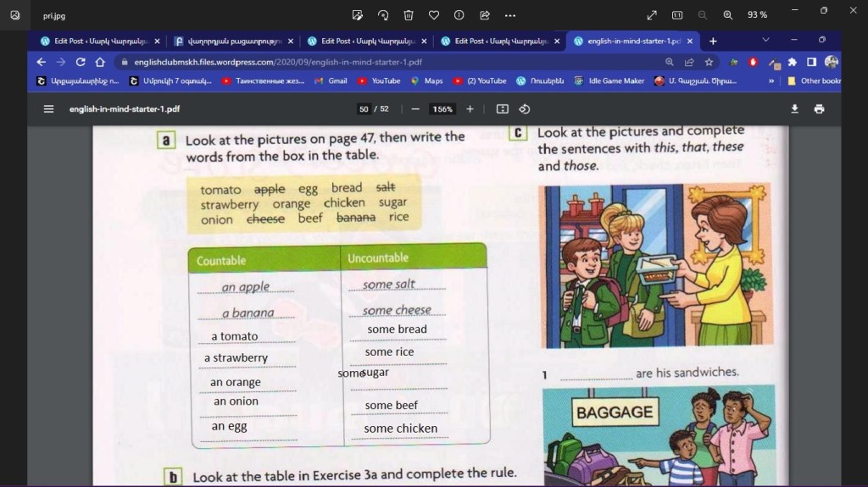
Task: Zoom in with the magnifier plus icon
Action: tap(727, 14)
